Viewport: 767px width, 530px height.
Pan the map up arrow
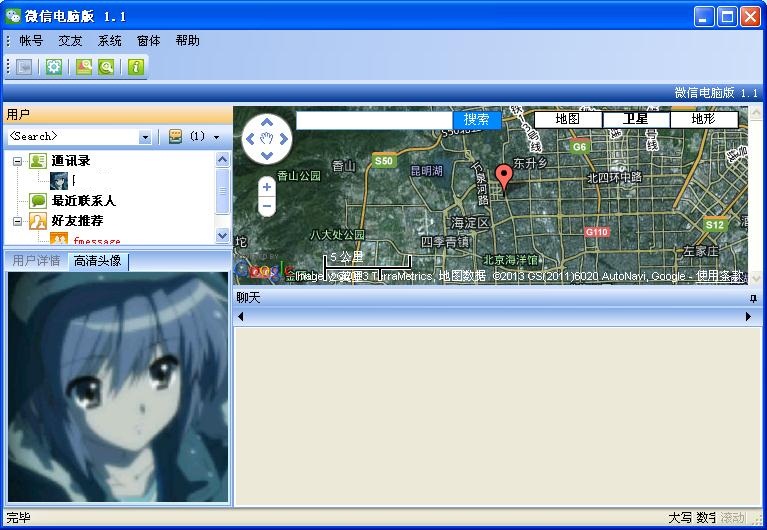point(267,122)
